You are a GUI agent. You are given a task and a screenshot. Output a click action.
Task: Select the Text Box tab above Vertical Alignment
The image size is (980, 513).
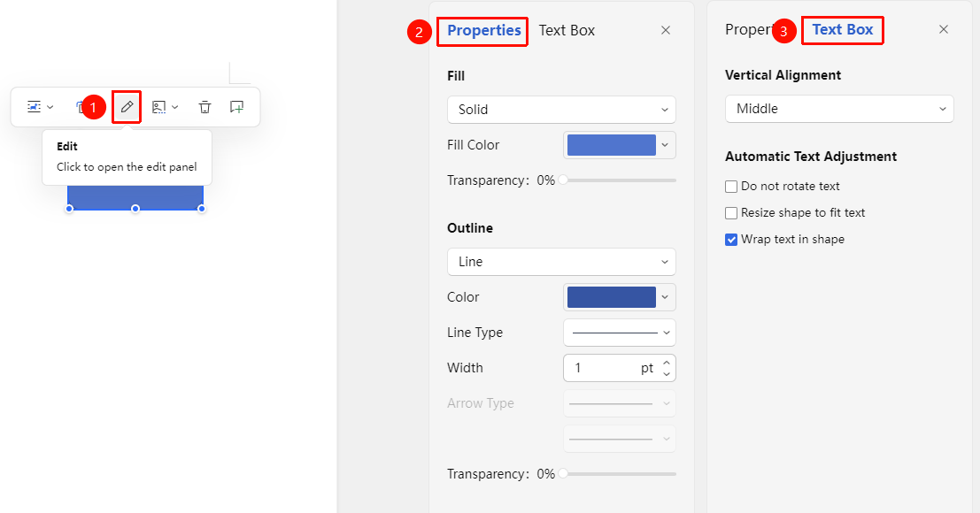click(x=843, y=29)
